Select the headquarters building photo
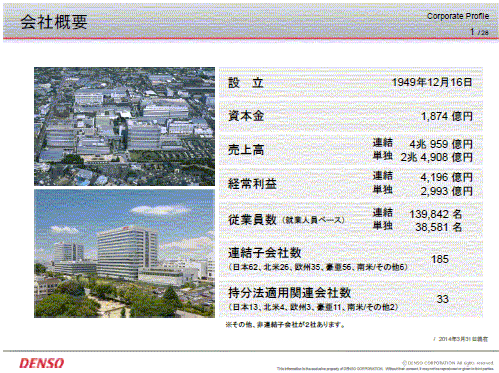The image size is (499, 373). click(x=124, y=254)
